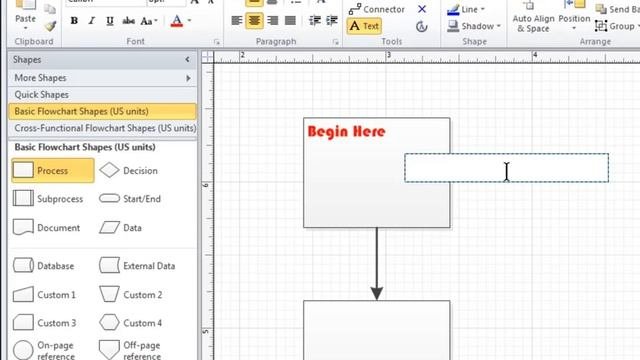Justify the paragraph text
The image size is (640, 360).
290,20
